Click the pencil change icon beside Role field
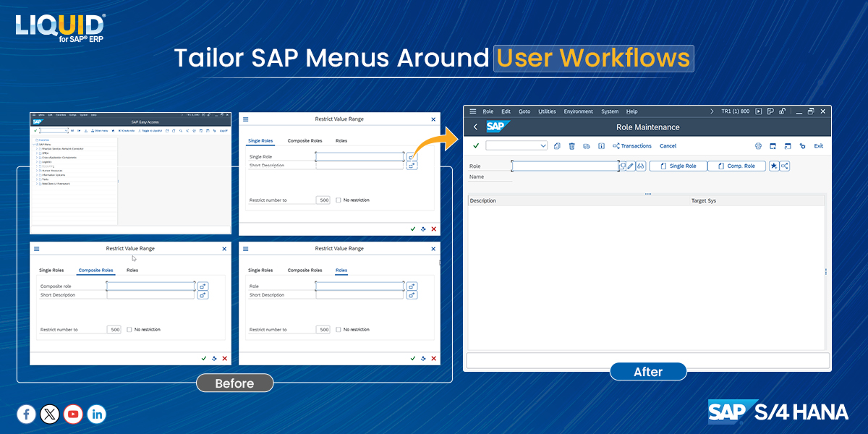This screenshot has height=434, width=868. coord(631,166)
